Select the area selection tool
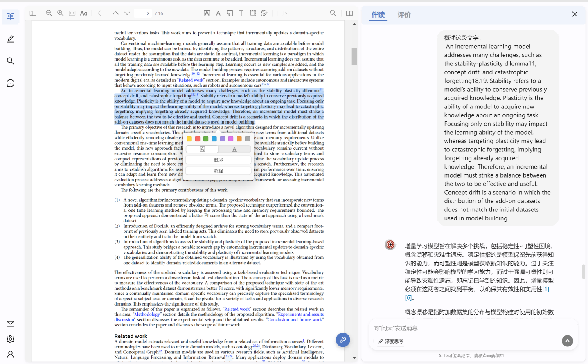Screen dimensions: 588x364 pos(253,13)
